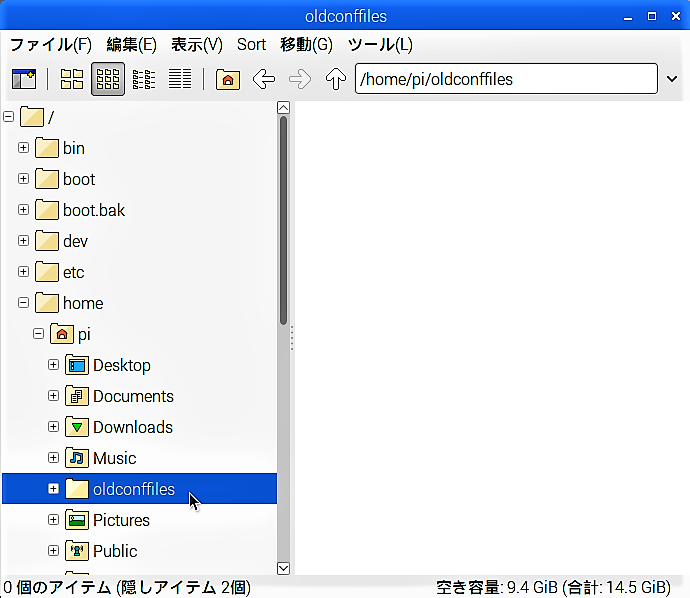
Task: Expand the Documents folder node
Action: pyautogui.click(x=53, y=396)
